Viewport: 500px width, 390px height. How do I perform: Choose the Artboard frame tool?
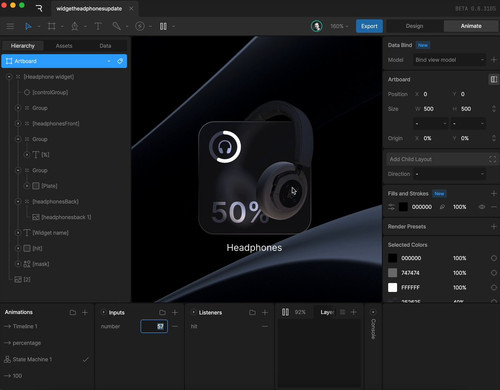coord(52,26)
